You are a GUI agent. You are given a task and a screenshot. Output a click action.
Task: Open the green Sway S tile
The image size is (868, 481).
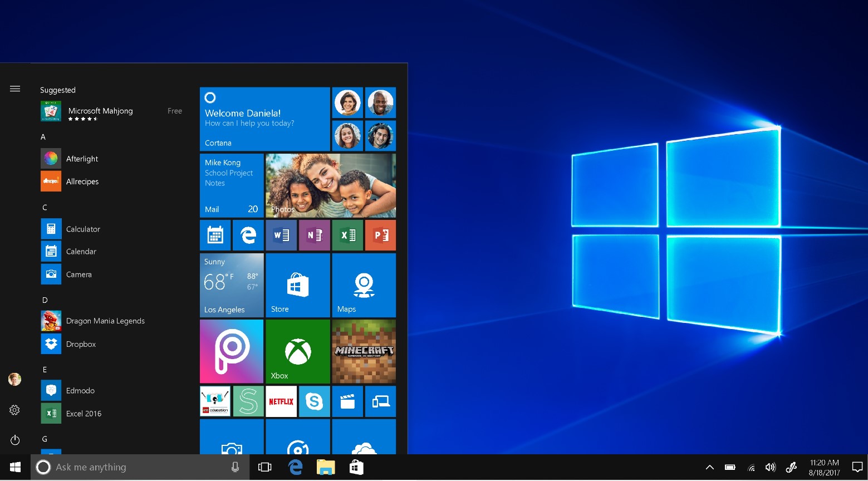[248, 401]
